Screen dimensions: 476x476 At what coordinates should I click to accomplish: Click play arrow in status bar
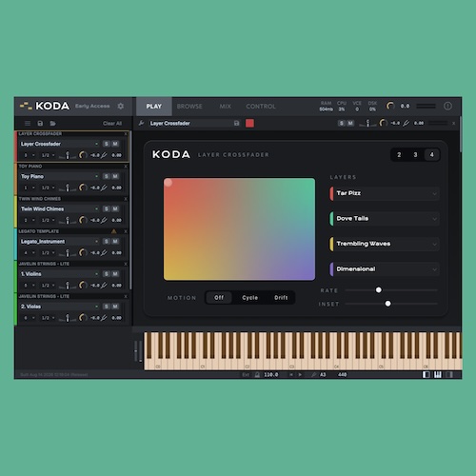pos(300,375)
